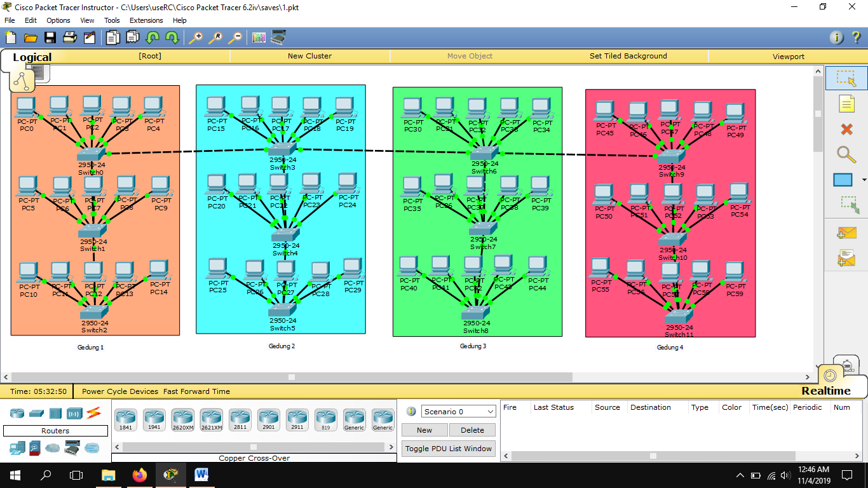
Task: Click the Print toolbar icon
Action: (70, 37)
